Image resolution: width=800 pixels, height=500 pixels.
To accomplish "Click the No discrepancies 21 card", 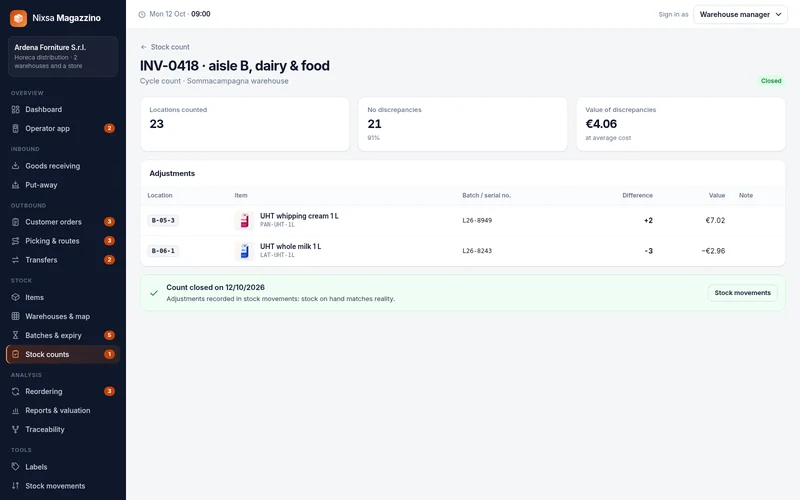I will point(463,124).
